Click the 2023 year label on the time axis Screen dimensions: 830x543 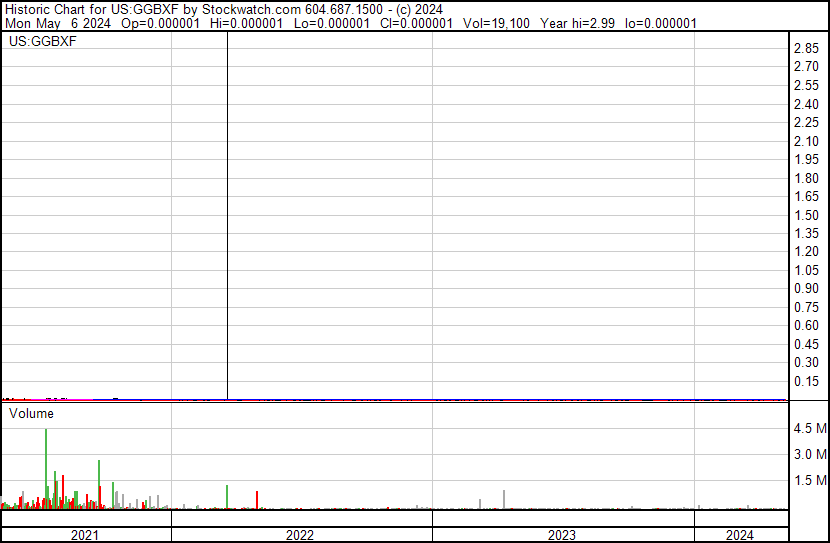tap(562, 535)
